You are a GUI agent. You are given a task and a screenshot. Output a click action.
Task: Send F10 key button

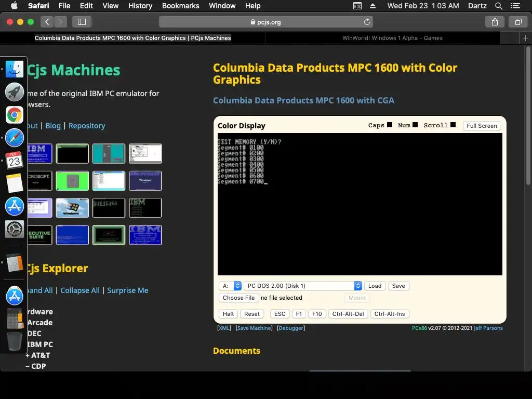pyautogui.click(x=317, y=314)
